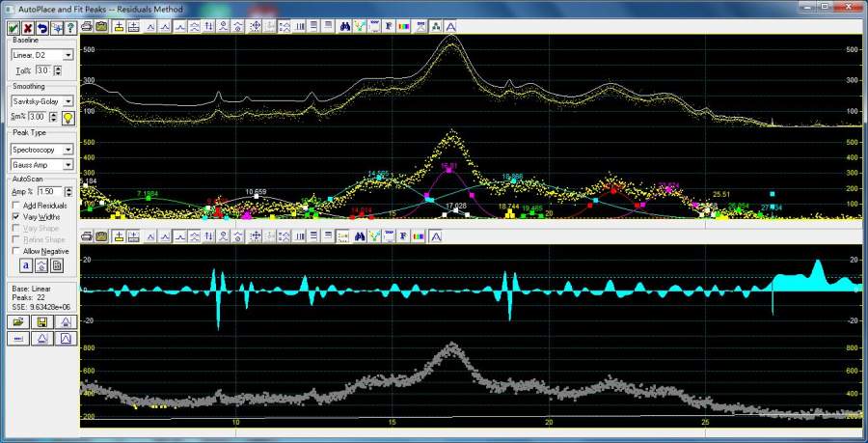The image size is (868, 443).
Task: Open rainbow color icon in lower toolbar
Action: point(420,236)
